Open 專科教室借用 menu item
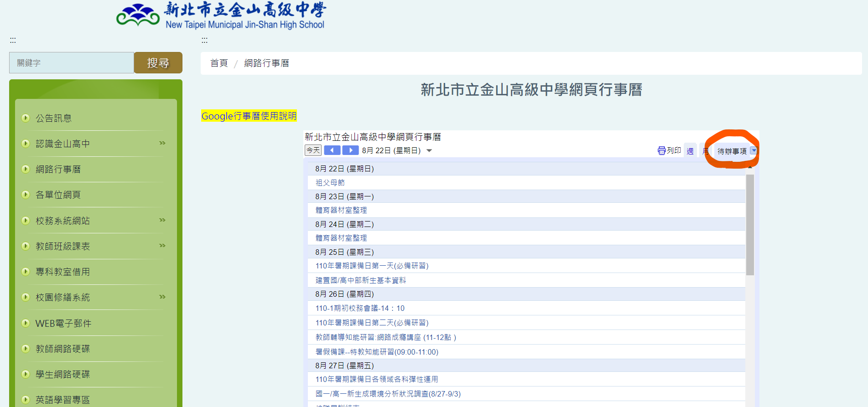This screenshot has width=868, height=407. pos(62,272)
